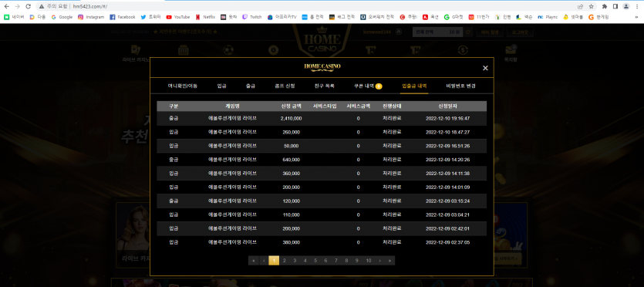Click the date 2022-12-10 19:16:47
The height and width of the screenshot is (287, 644).
[x=447, y=118]
